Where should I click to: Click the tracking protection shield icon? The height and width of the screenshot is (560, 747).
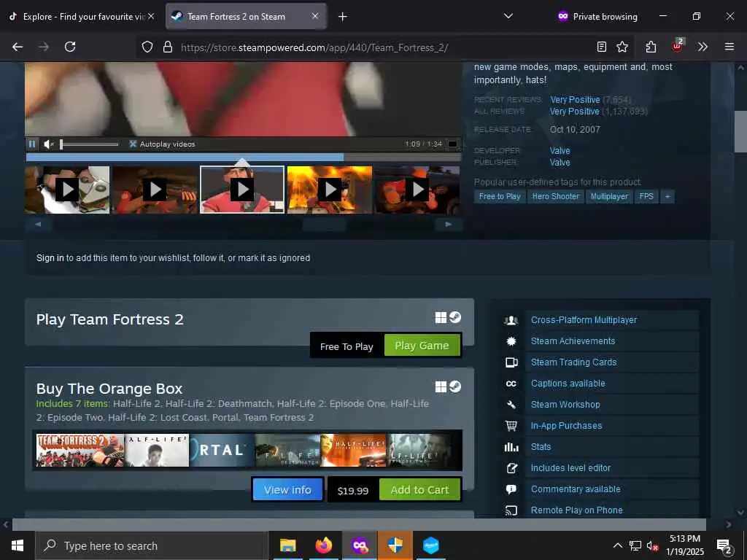coord(147,47)
